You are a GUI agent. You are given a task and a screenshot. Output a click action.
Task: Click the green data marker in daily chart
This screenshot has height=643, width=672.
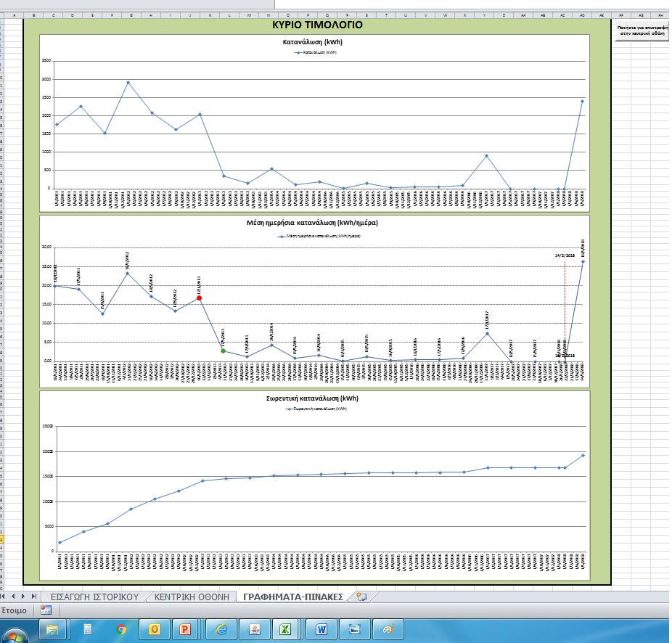tap(223, 351)
